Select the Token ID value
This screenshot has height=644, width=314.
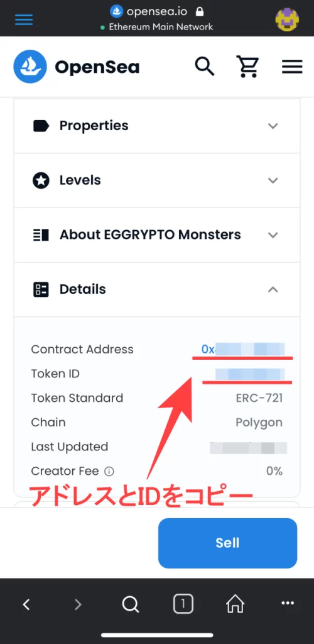click(x=250, y=374)
